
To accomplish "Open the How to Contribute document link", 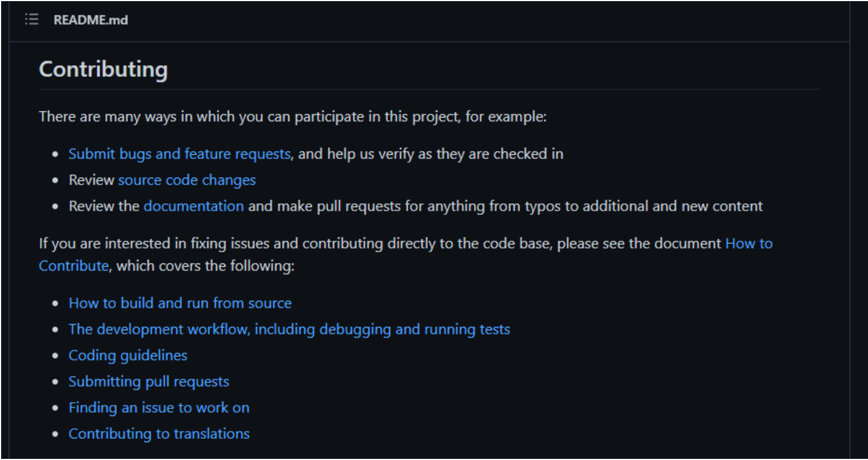I will tap(749, 243).
